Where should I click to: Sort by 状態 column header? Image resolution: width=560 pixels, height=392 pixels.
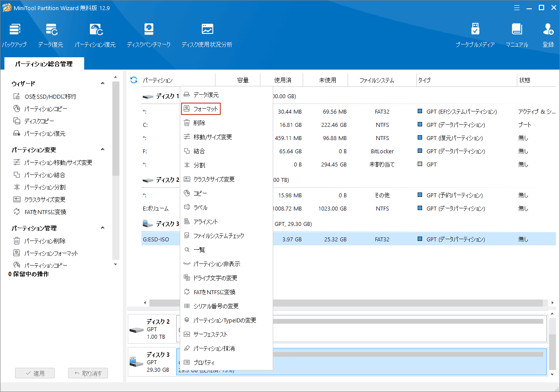(536, 80)
